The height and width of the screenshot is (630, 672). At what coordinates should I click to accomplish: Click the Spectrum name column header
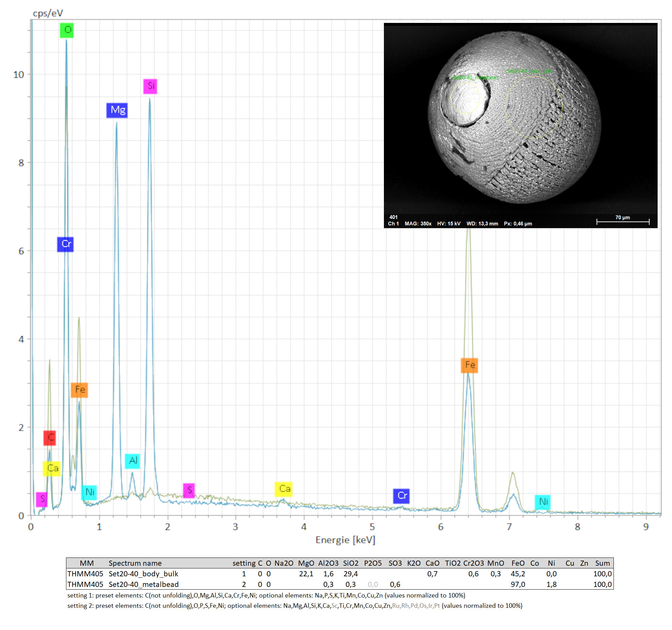pos(135,563)
